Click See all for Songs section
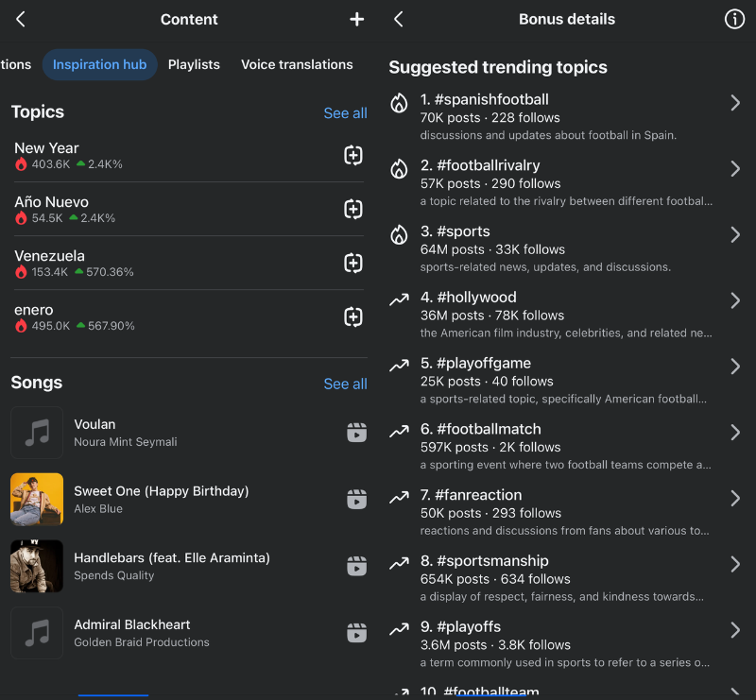756x700 pixels. tap(345, 384)
